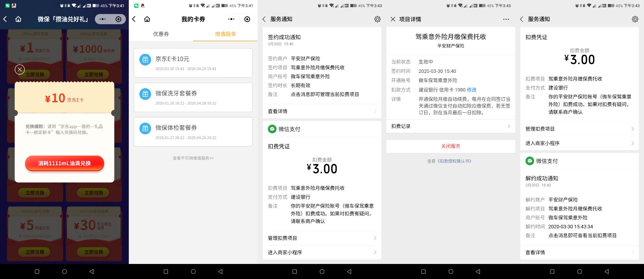This screenshot has height=279, width=644.
Task: Open 微保洗牙套餐券 coupon card
Action: [x=193, y=97]
